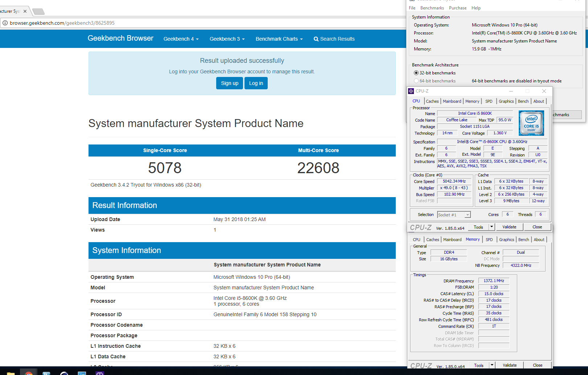
Task: Click the Core Speed value 5042.34 MHz
Action: coord(454,181)
